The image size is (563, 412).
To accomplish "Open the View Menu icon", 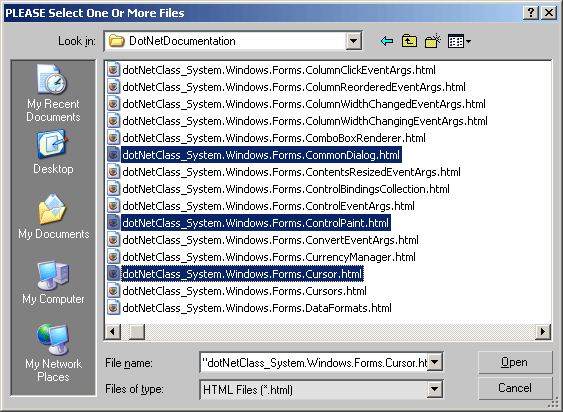I will point(459,41).
